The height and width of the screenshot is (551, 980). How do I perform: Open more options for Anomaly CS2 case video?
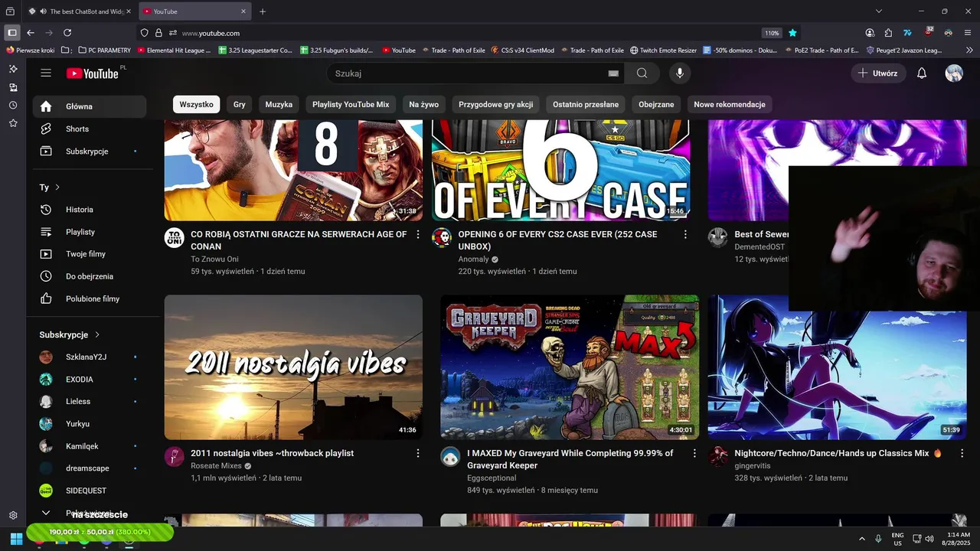[x=685, y=234]
